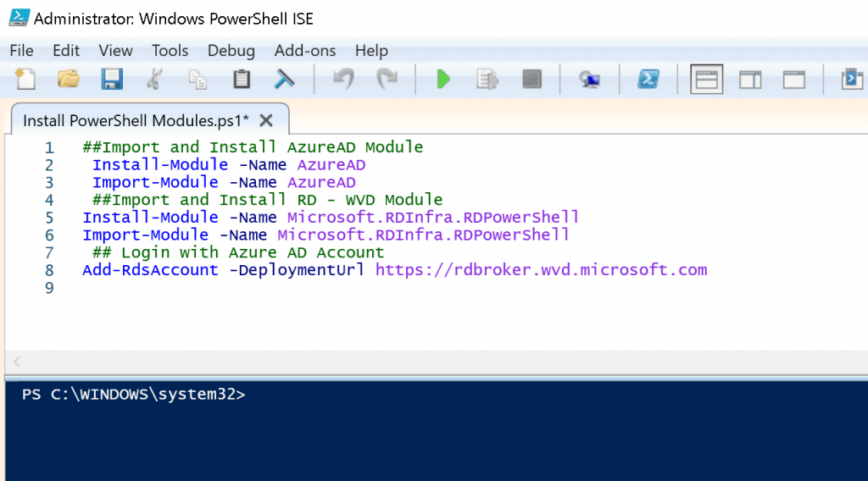Show the command add-on icon
868x481 pixels.
(x=852, y=80)
